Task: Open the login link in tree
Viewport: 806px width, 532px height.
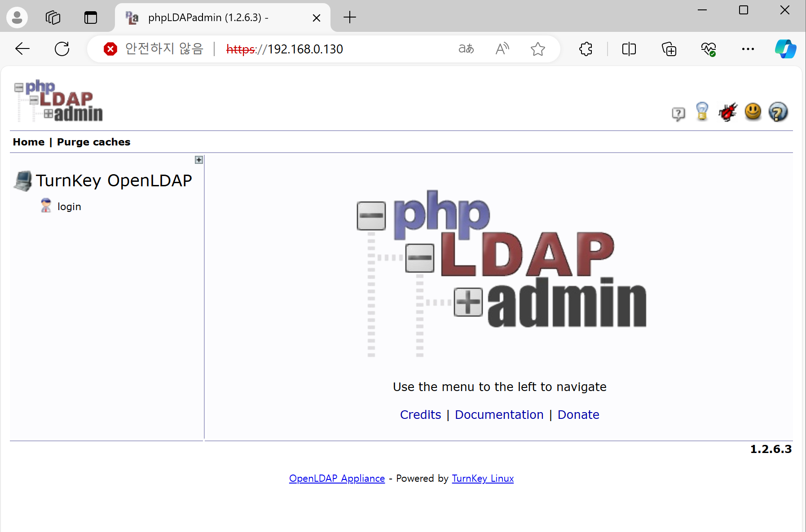Action: click(69, 207)
